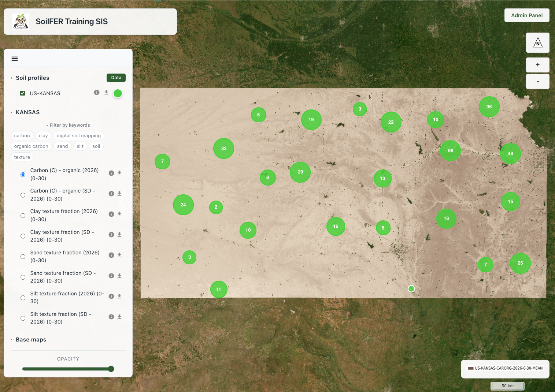Select Silt texture fraction (2026) radio
This screenshot has height=392, width=555.
click(x=23, y=298)
